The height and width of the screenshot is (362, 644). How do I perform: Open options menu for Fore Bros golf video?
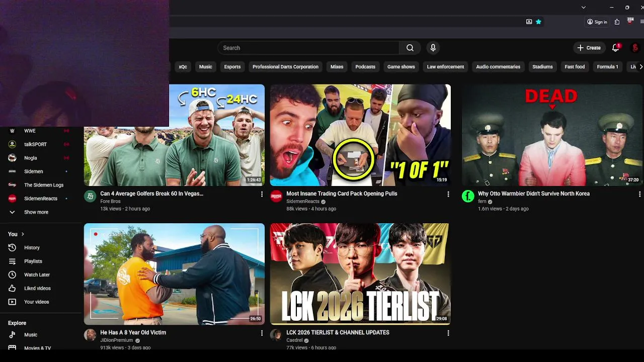262,194
